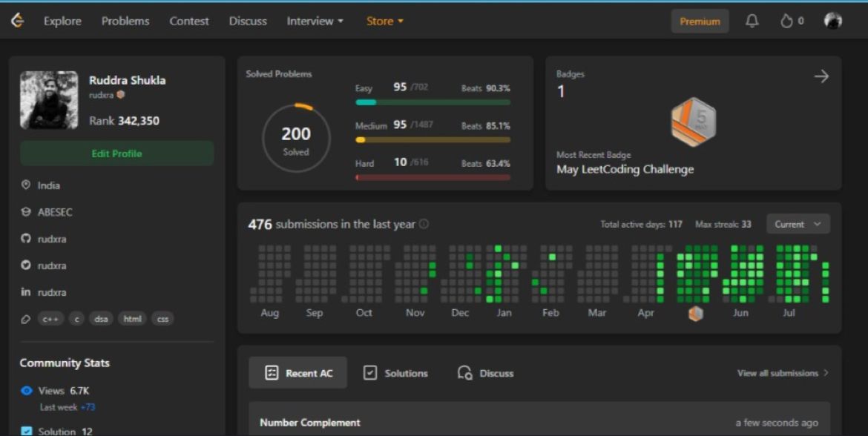Click the Easy problems progress bar
The image size is (868, 436).
[x=433, y=102]
